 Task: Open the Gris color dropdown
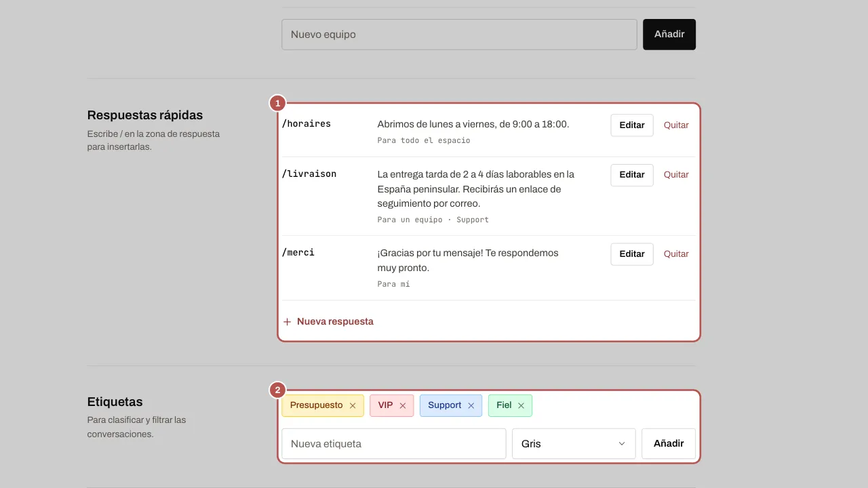point(574,444)
